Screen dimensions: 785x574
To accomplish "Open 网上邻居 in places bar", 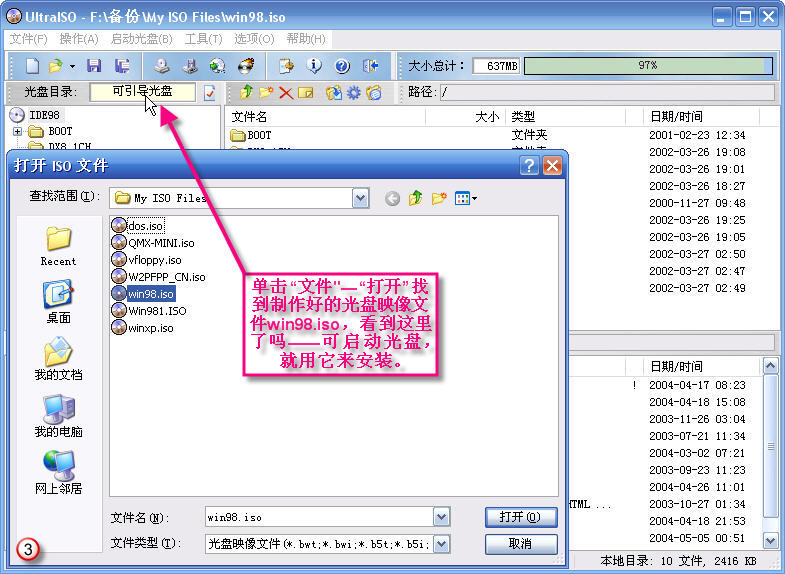I will 59,472.
